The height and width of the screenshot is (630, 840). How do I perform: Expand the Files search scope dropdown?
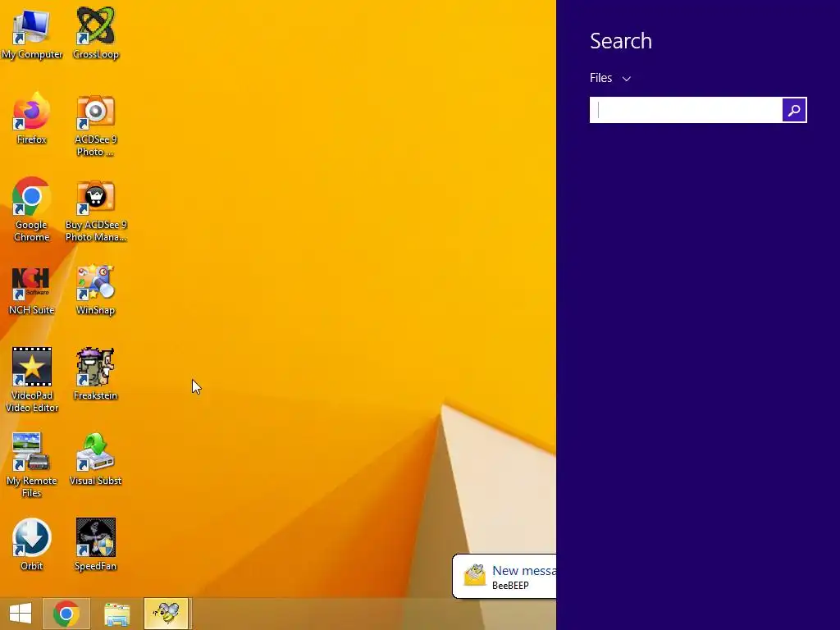pos(610,78)
